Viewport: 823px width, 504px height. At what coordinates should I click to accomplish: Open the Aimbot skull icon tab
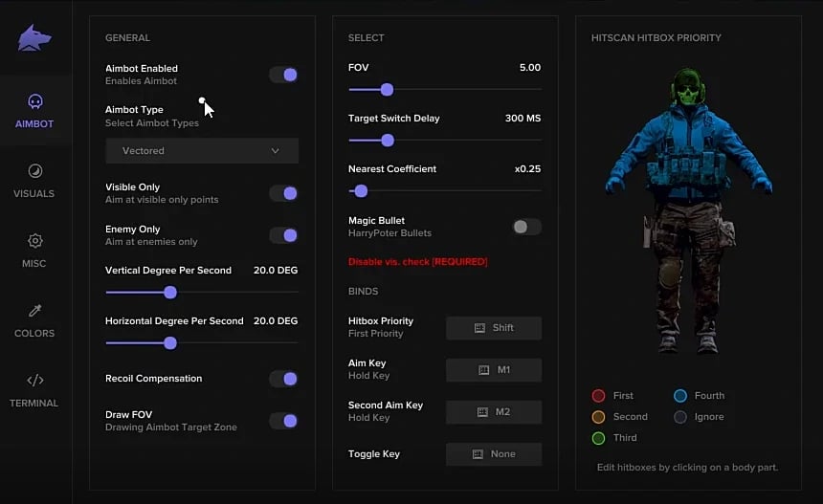click(34, 101)
